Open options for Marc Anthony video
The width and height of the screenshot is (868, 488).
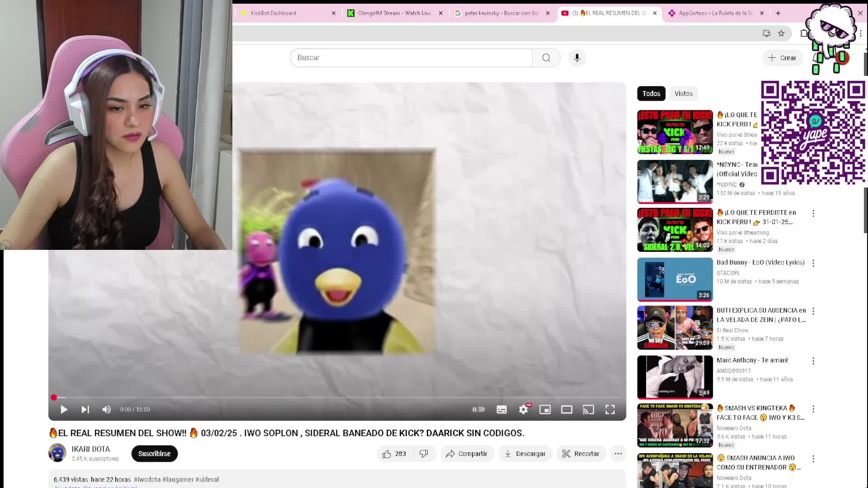coord(813,361)
